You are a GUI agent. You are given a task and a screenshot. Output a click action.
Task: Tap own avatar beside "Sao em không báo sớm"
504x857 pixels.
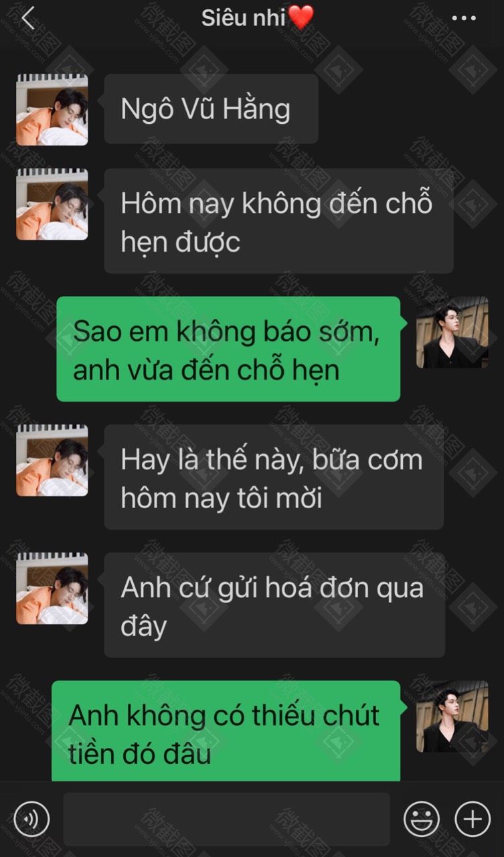coord(452,333)
